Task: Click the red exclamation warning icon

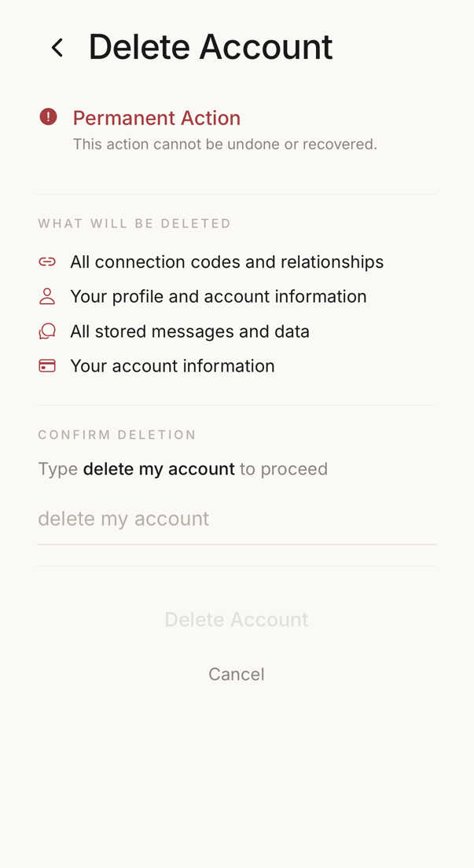Action: click(48, 117)
